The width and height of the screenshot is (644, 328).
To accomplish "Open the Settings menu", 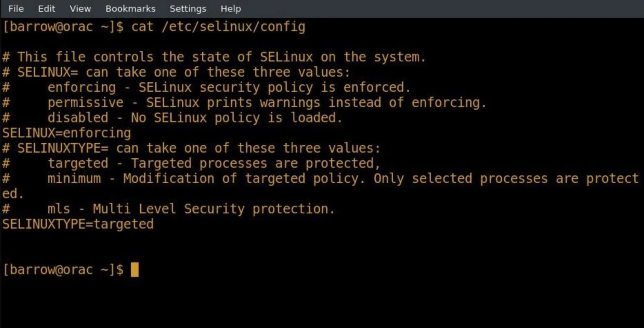I will coord(188,9).
